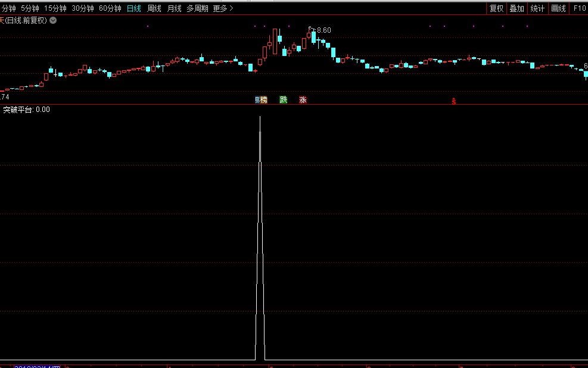Click the red $ marker on the chart
588x368 pixels.
(454, 102)
